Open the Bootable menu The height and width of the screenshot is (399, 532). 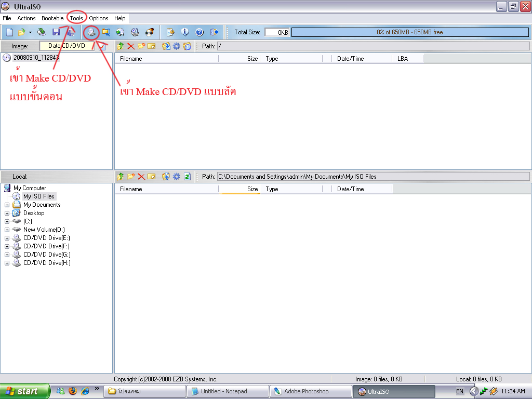click(x=52, y=18)
